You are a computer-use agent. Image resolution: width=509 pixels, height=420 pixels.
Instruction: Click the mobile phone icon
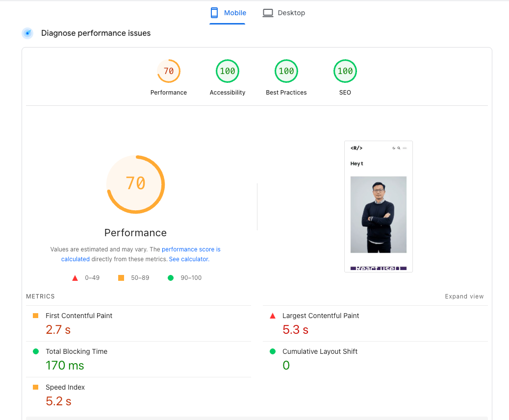click(214, 13)
